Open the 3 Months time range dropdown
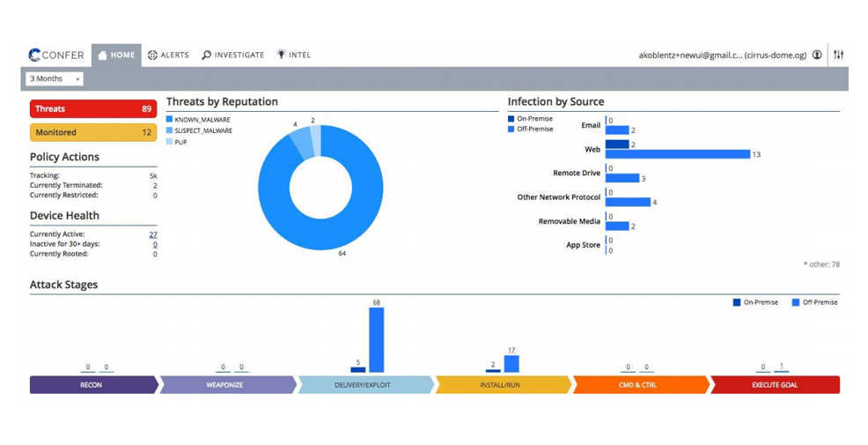 click(55, 78)
